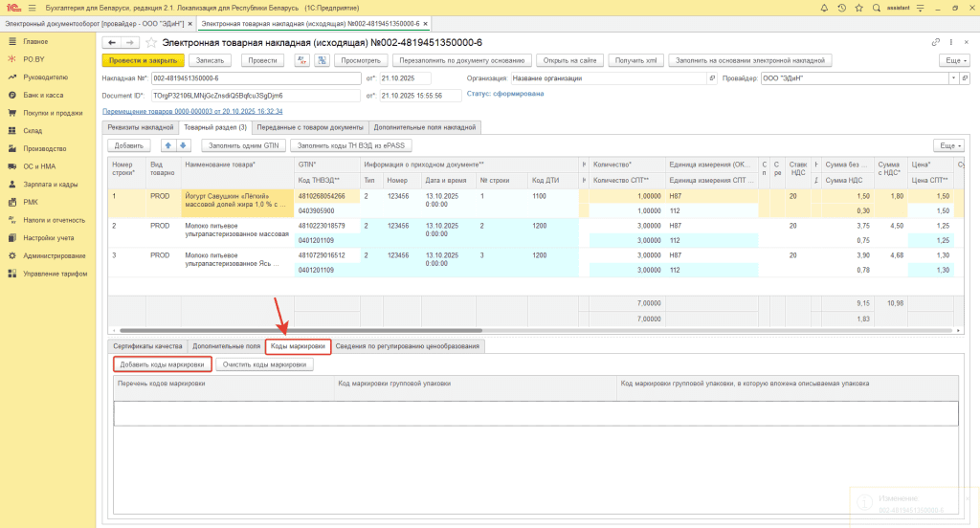The height and width of the screenshot is (528, 980).
Task: Switch to Реквизиты накладной tab
Action: tap(140, 127)
